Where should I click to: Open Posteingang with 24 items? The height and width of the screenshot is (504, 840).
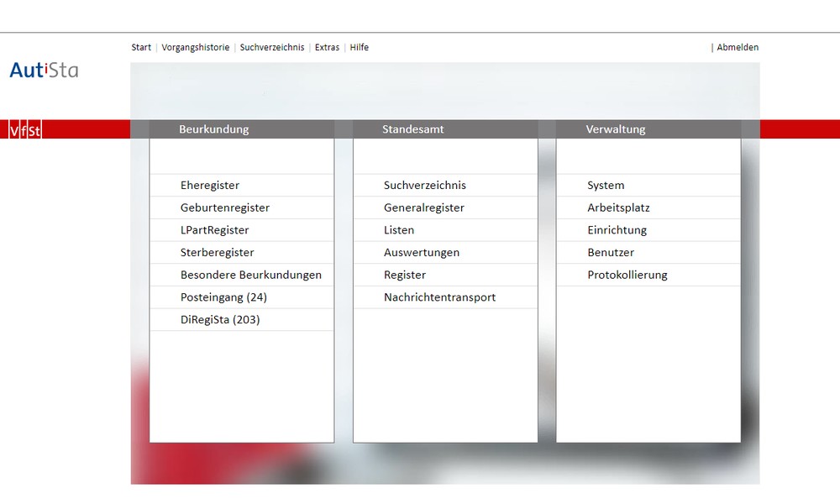tap(223, 297)
